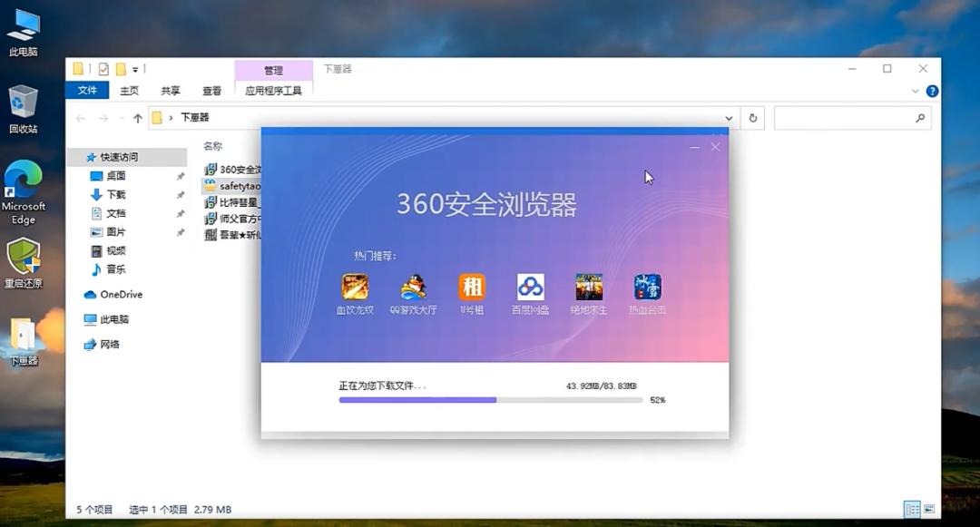Open the QQ游戏大厅 recommendation icon
Image resolution: width=980 pixels, height=527 pixels.
tap(413, 286)
